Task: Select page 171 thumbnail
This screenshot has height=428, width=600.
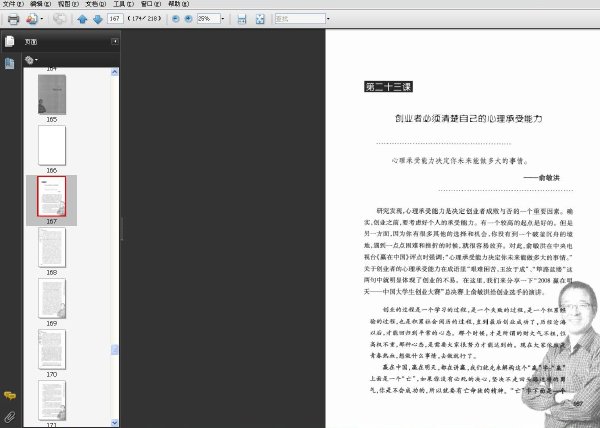Action: coord(52,400)
